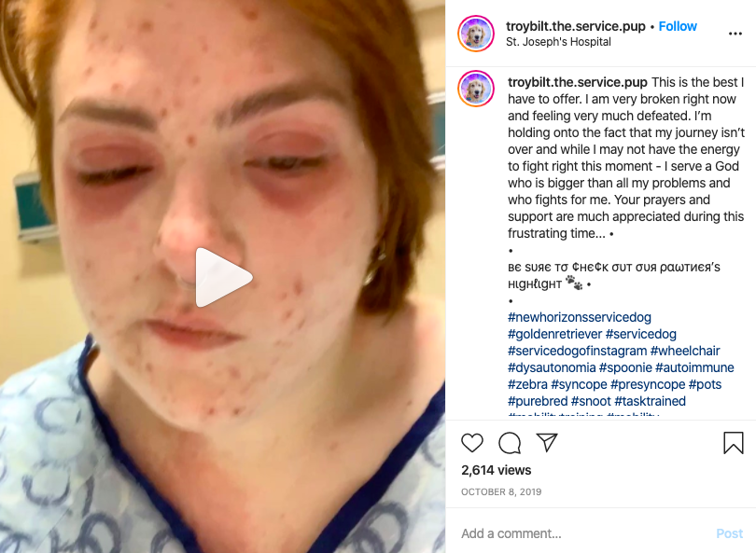
Task: Follow troybilt.the.service.pup account
Action: point(678,26)
